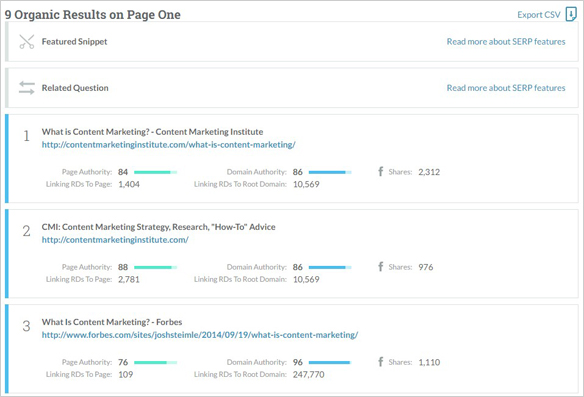Click the Shares value 2,312
584x397 pixels.
pos(429,172)
